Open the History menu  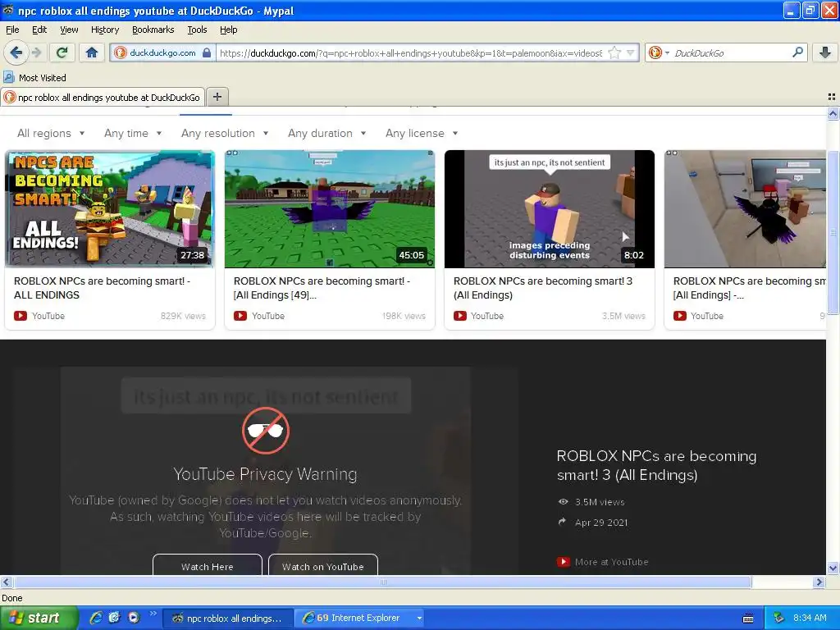(x=104, y=30)
